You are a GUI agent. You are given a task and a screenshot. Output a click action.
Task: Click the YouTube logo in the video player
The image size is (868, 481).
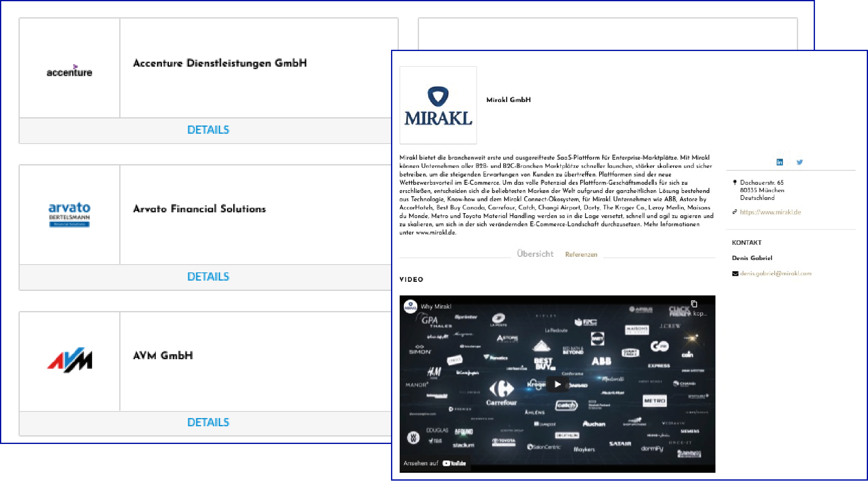(x=454, y=463)
